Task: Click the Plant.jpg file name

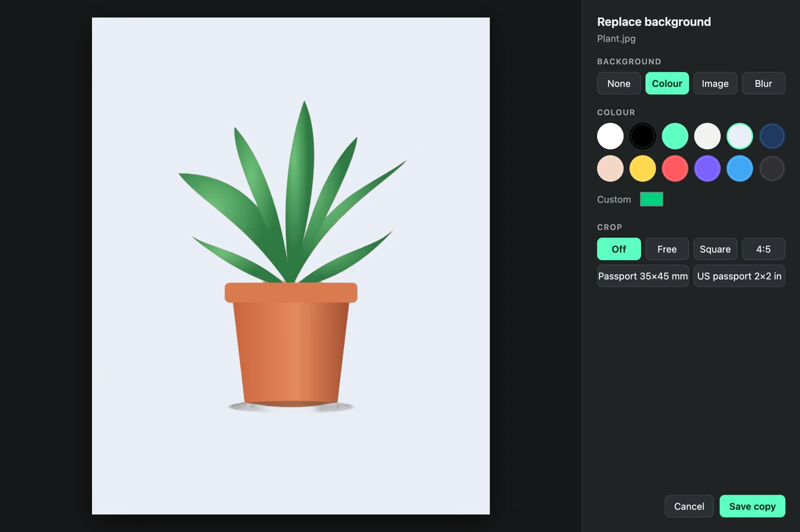Action: pos(616,38)
